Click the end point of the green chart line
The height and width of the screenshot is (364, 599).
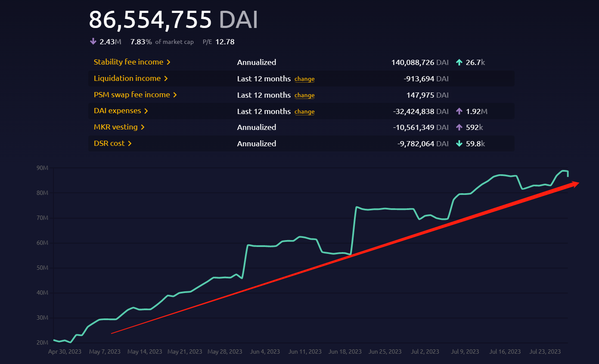click(x=568, y=176)
